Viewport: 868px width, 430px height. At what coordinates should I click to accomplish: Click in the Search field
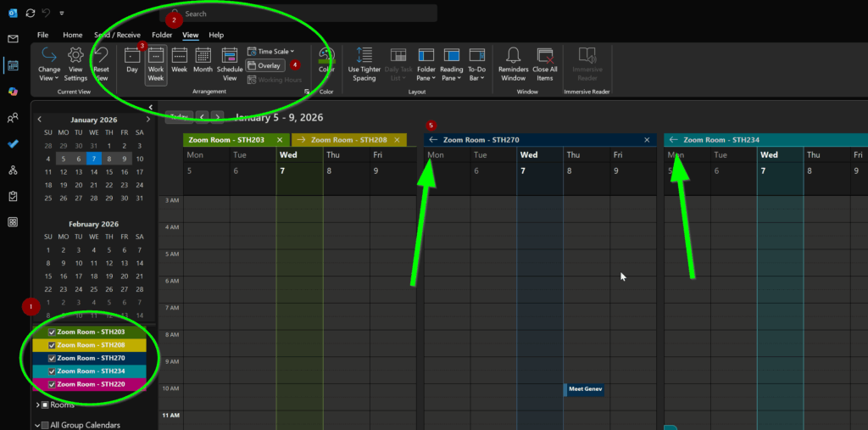coord(305,14)
